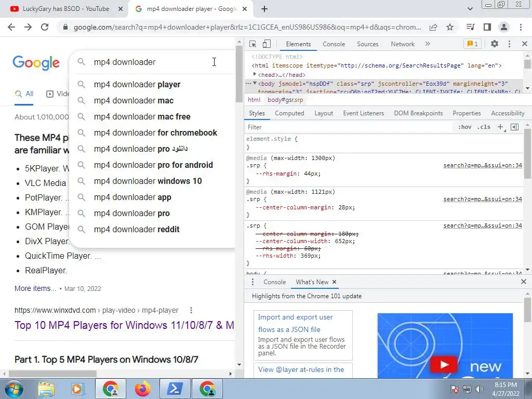Bookmark this page with star icon
532x399 pixels.
[450, 27]
